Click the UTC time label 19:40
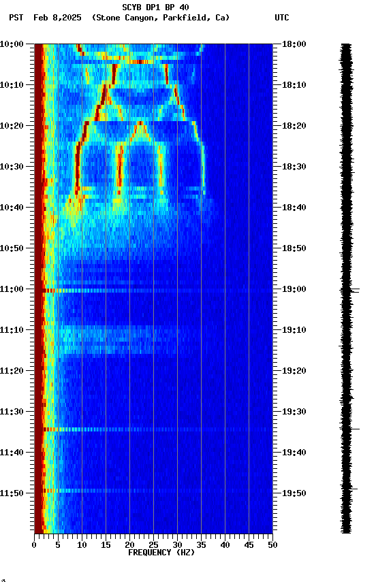The width and height of the screenshot is (376, 588). pyautogui.click(x=294, y=453)
